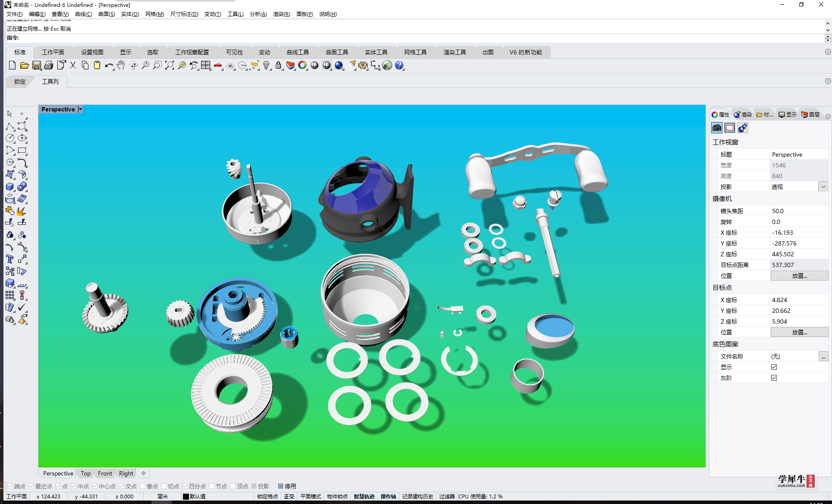Toggle the 停用 disable osnap checkbox

pos(280,486)
